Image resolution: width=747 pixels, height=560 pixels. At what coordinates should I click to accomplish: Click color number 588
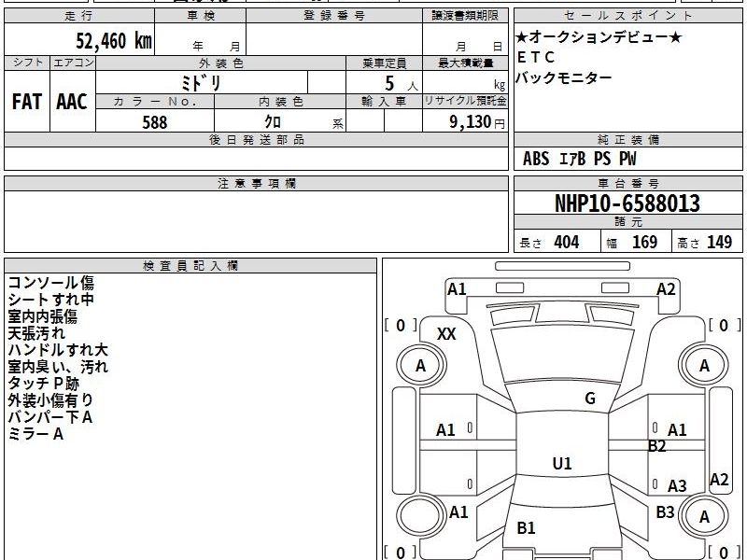(155, 122)
